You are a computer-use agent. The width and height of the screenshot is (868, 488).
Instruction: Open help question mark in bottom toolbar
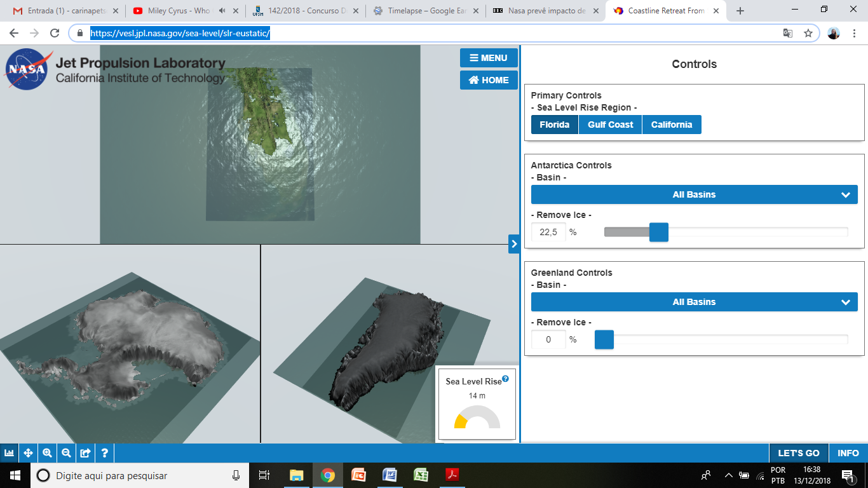coord(104,453)
